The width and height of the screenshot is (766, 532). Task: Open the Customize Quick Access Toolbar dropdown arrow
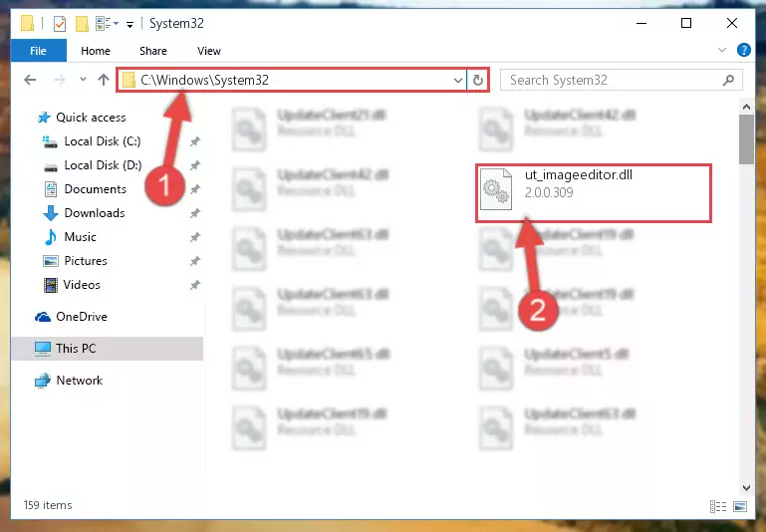click(x=129, y=24)
